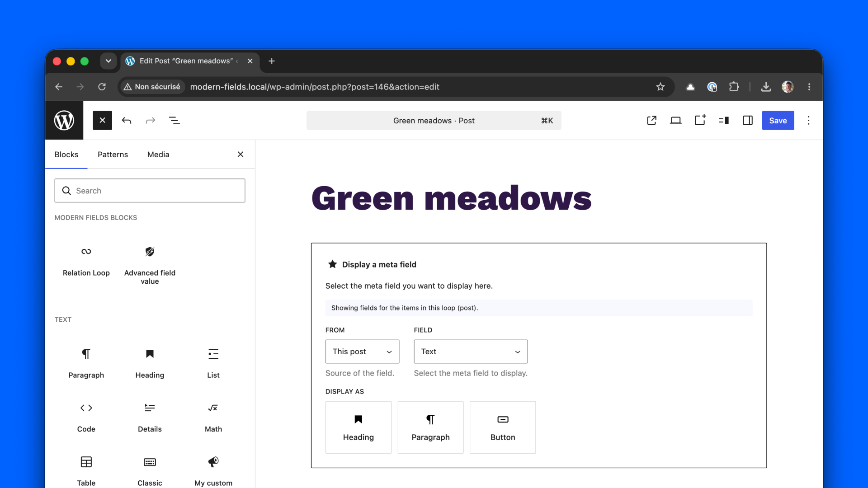Open the browser Downloads icon
868x488 pixels.
click(766, 87)
